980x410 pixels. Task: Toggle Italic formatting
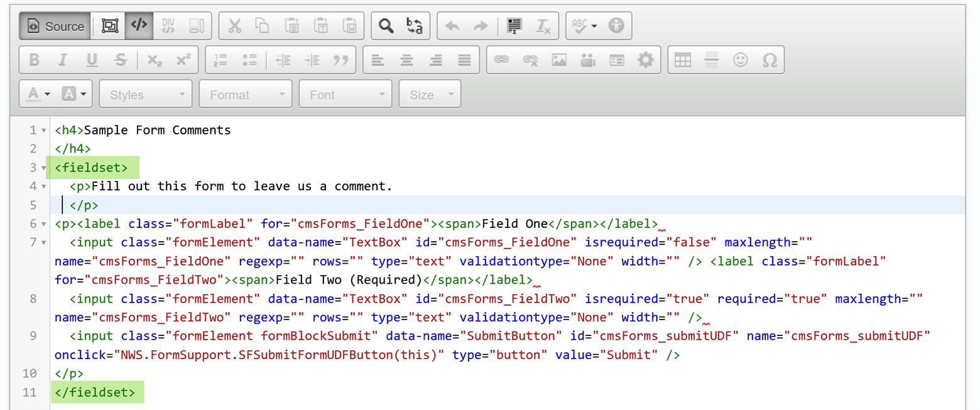(63, 60)
